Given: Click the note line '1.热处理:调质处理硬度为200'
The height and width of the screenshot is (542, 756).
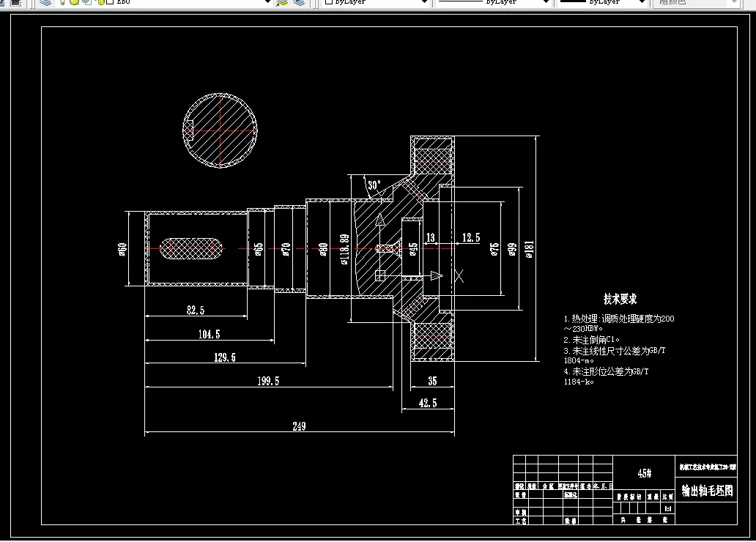Looking at the screenshot, I should [619, 319].
